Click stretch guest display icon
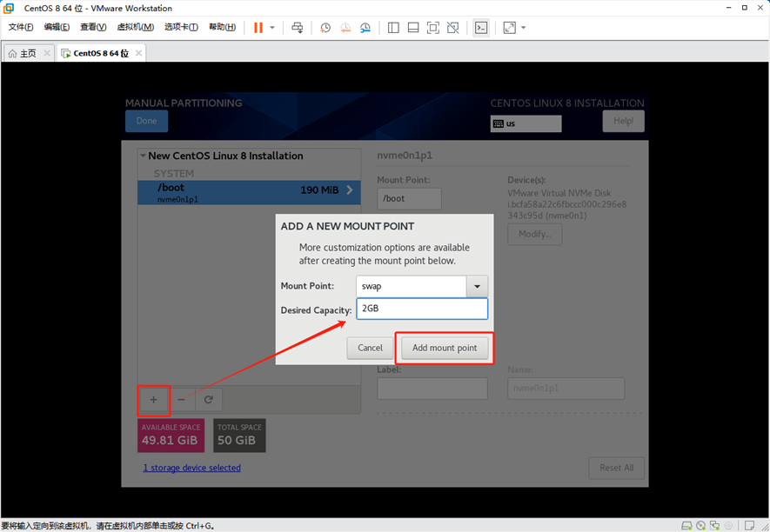 point(510,28)
